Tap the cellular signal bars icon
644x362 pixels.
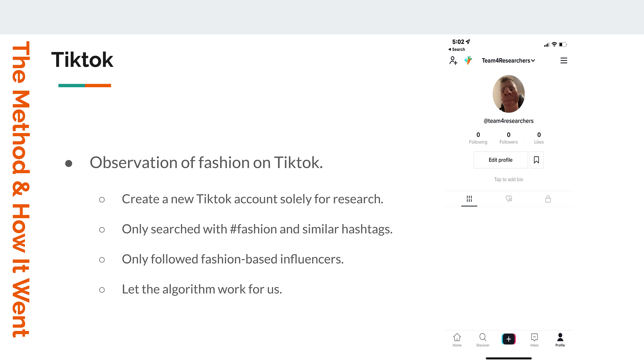click(547, 45)
